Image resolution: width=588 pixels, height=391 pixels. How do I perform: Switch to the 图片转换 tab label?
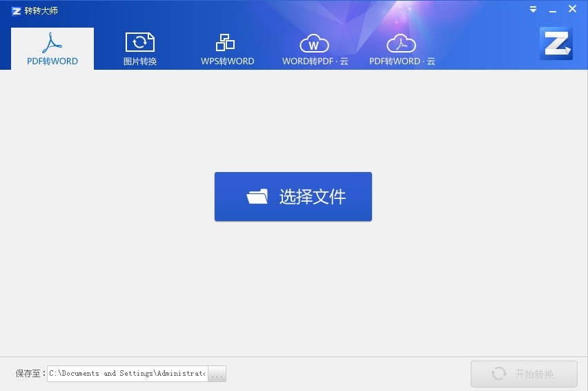pos(140,61)
